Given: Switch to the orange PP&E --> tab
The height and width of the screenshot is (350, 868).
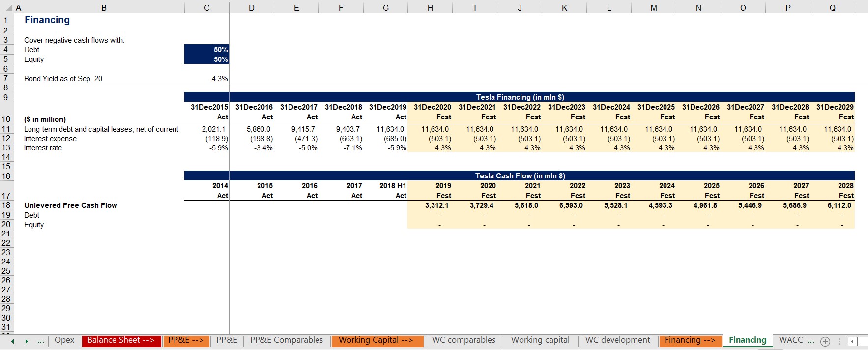Looking at the screenshot, I should pos(186,340).
